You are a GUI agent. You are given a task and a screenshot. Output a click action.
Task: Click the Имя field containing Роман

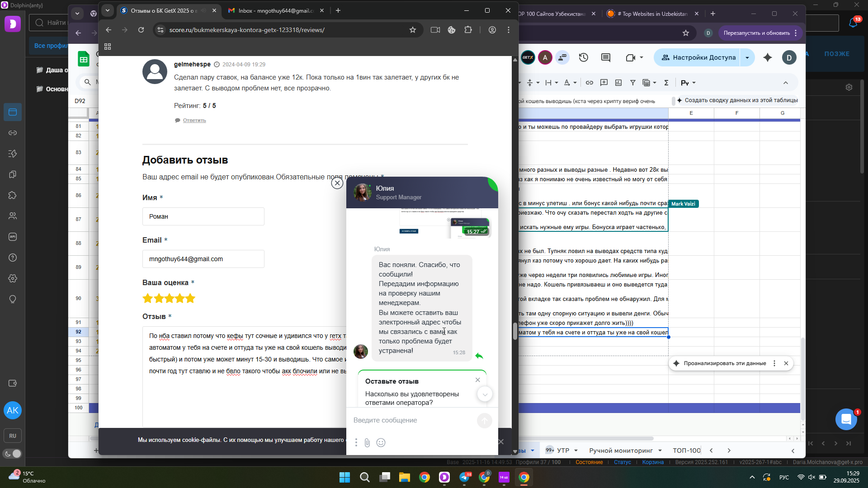click(x=203, y=216)
